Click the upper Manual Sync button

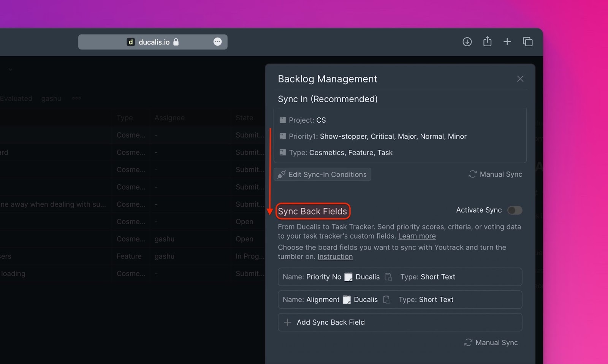(x=495, y=174)
